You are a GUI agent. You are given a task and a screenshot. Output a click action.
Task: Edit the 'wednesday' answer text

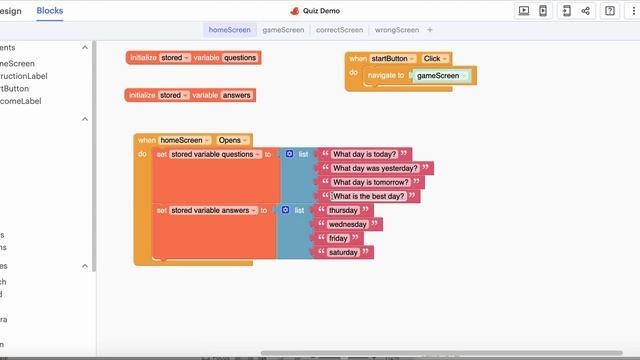point(348,224)
